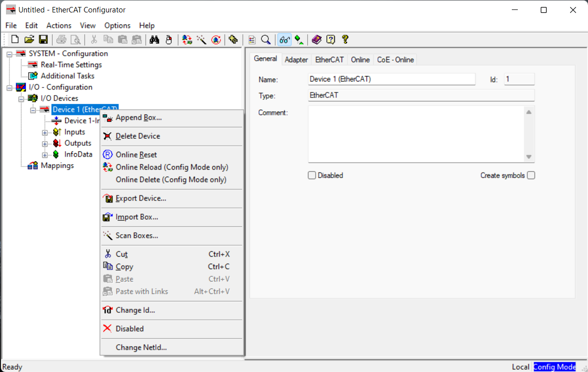Screen dimensions: 588x372
Task: Select Online Delete (Config Mode only)
Action: 172,180
